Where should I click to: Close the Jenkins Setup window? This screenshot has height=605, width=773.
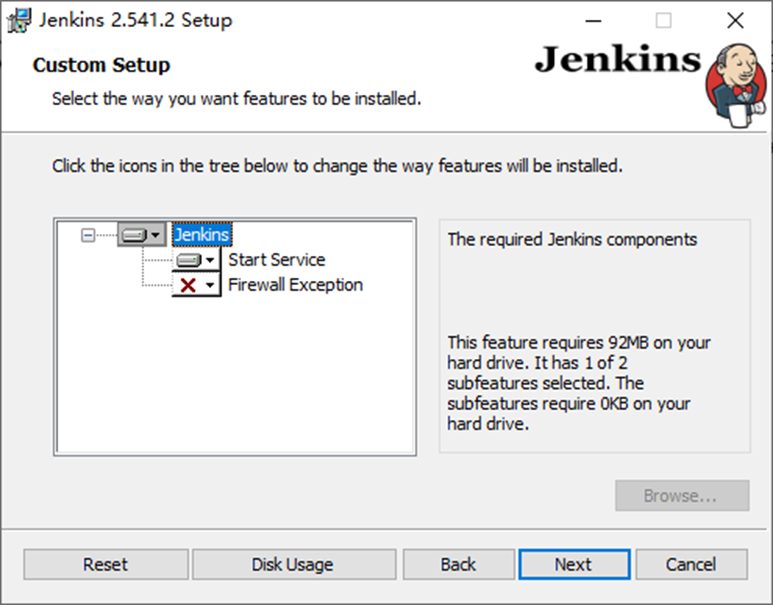(x=735, y=21)
